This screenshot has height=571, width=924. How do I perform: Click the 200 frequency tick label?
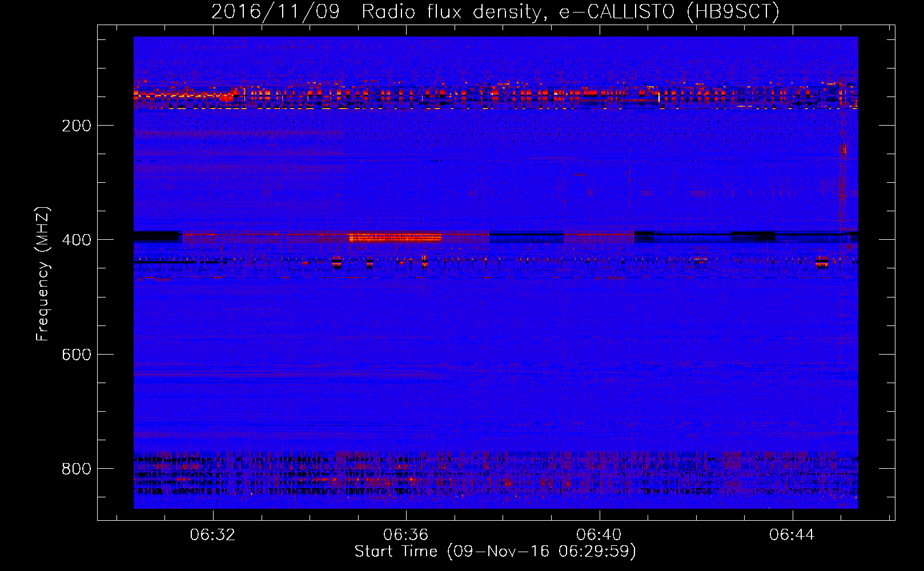point(77,126)
